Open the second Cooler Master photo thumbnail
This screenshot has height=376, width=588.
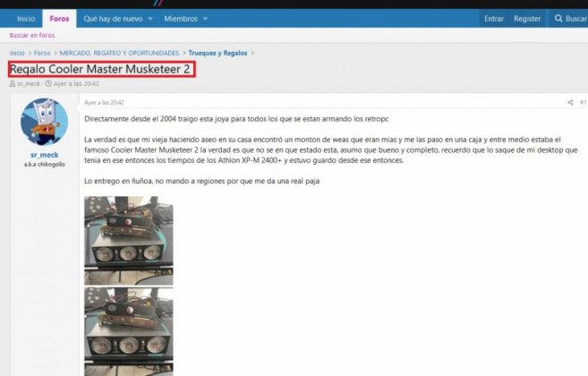tap(129, 331)
